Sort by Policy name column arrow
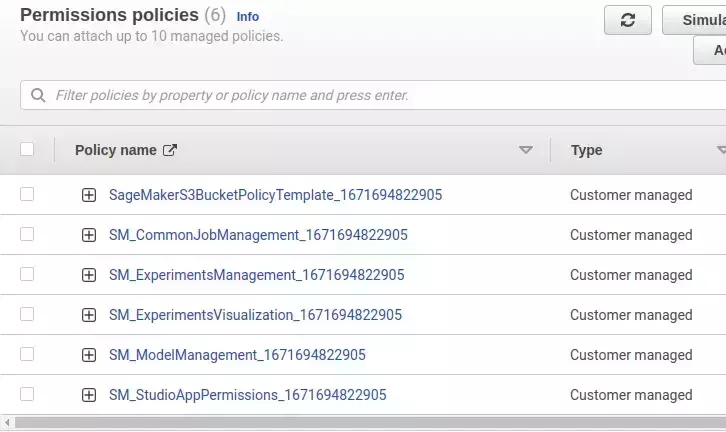 (x=525, y=150)
